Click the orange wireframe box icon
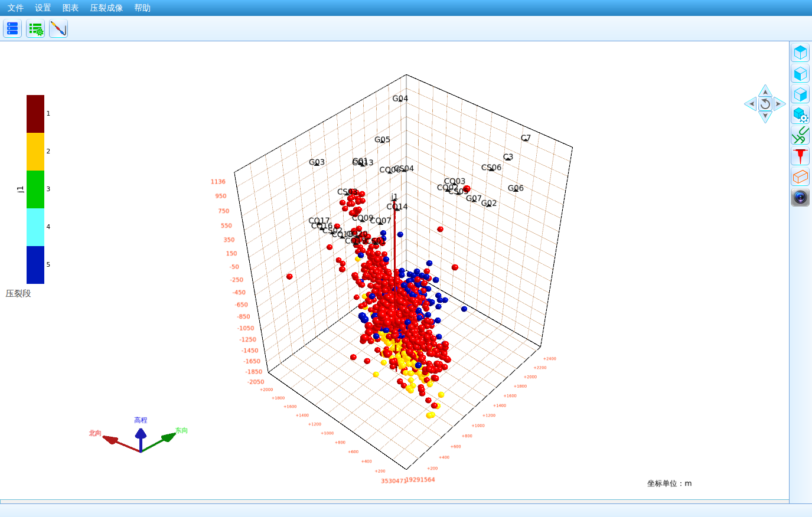The height and width of the screenshot is (517, 812). click(800, 176)
